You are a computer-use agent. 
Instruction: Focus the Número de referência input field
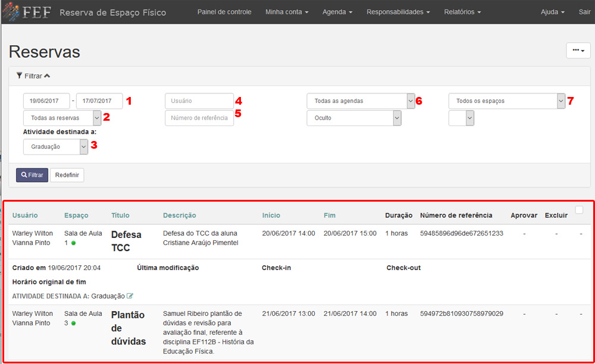[199, 118]
